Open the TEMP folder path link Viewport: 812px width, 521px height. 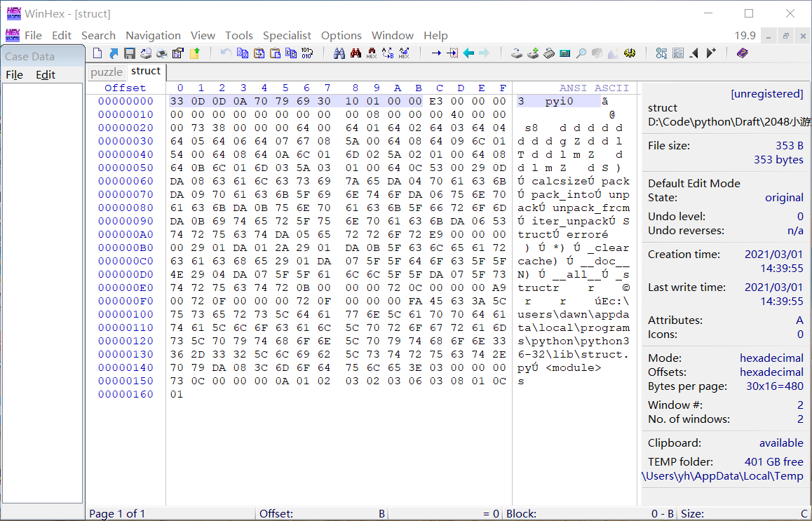click(x=723, y=475)
